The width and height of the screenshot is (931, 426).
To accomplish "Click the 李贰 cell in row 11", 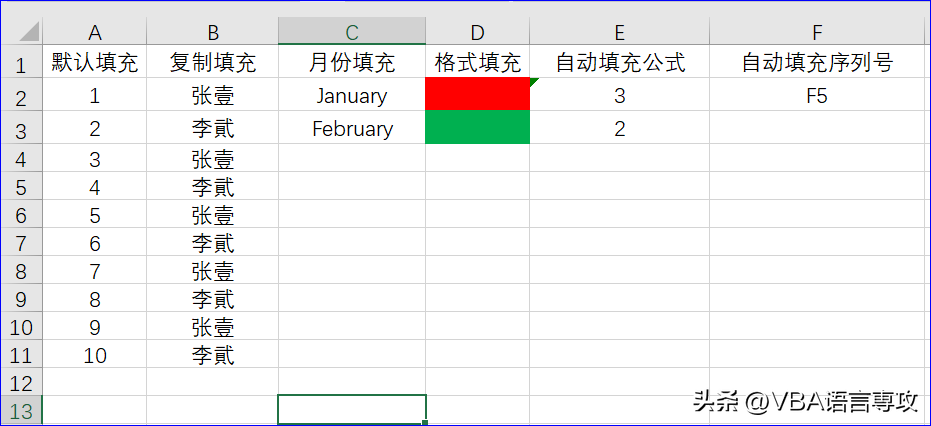I will [x=212, y=355].
